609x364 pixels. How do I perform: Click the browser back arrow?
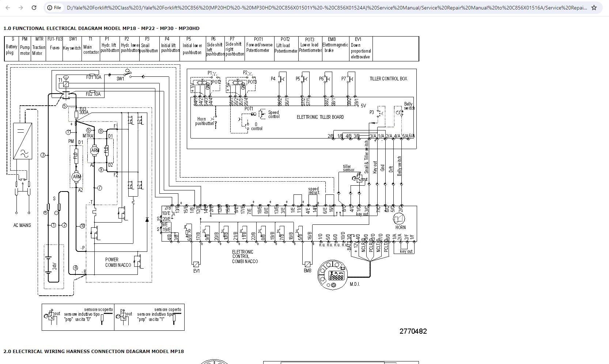pos(8,7)
